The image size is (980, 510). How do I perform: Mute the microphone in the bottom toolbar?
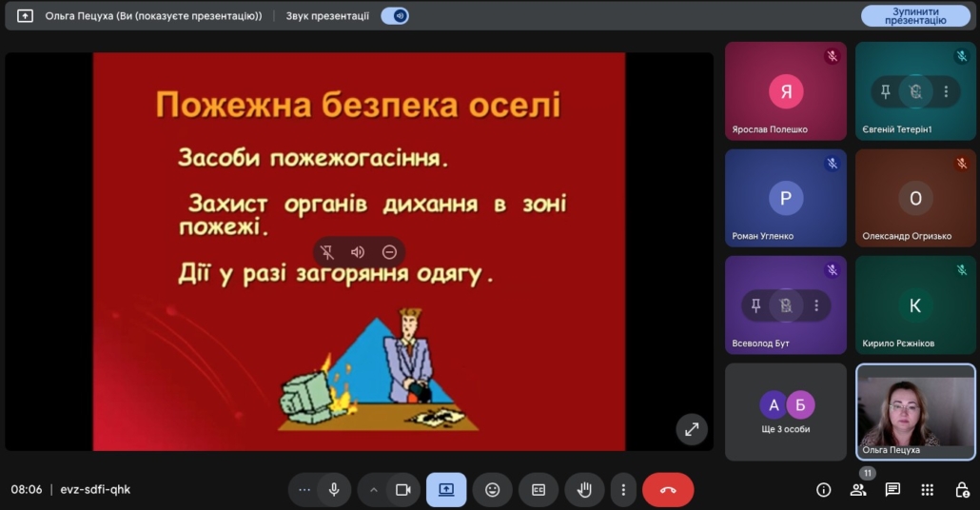pos(334,490)
